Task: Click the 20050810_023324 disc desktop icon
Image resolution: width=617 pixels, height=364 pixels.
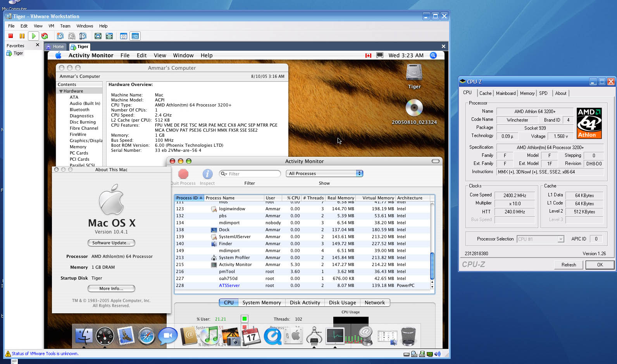Action: (414, 108)
